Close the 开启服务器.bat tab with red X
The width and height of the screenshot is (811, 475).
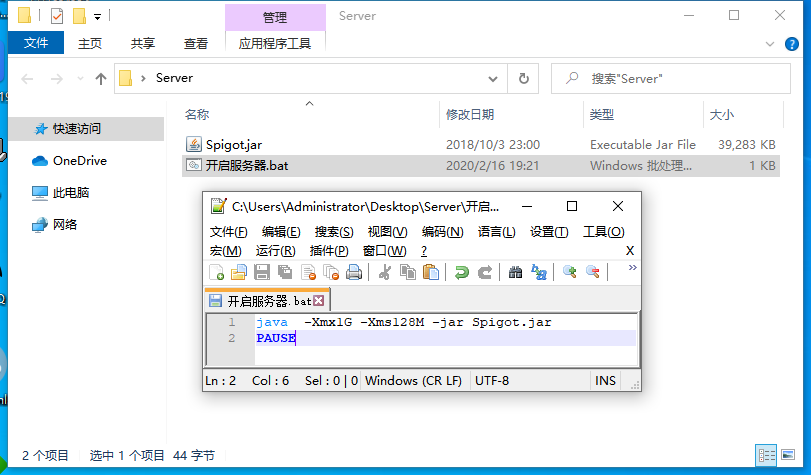(x=319, y=301)
